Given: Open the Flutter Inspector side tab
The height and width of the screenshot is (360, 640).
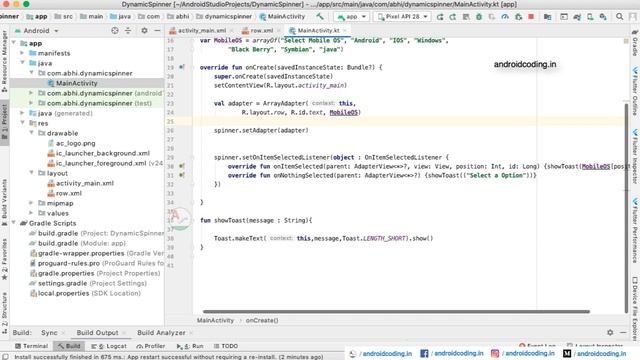Looking at the screenshot, I should click(x=635, y=157).
